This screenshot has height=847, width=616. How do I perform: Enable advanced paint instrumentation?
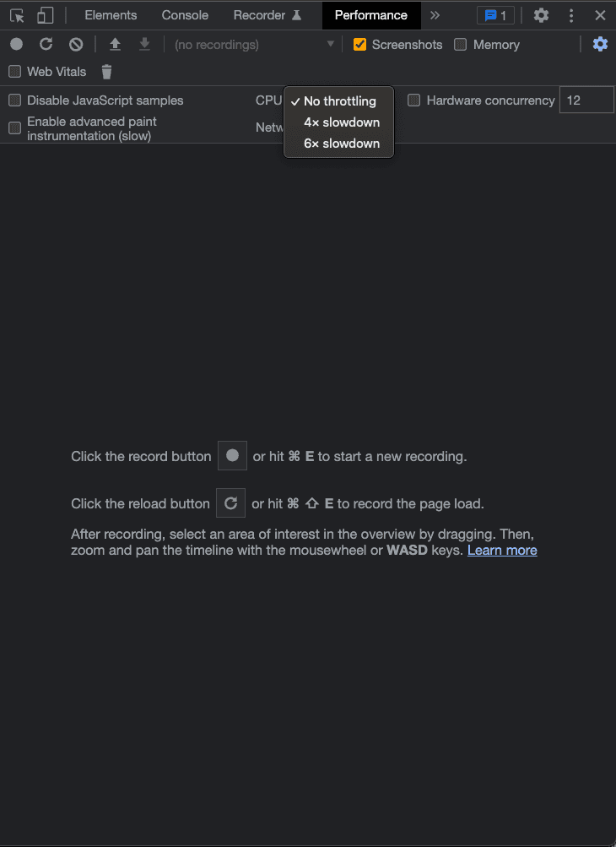14,128
